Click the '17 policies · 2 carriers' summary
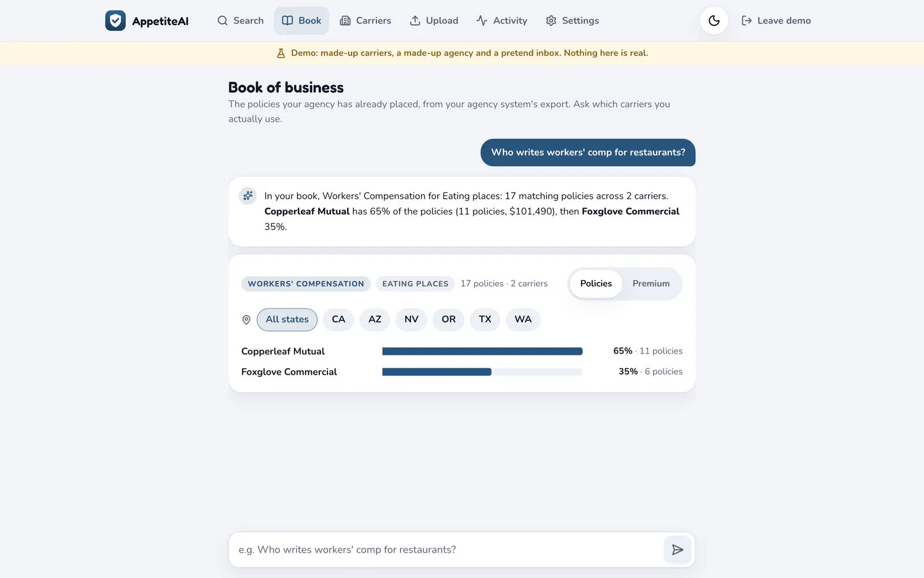Screen dimensions: 924x578 [x=504, y=284]
